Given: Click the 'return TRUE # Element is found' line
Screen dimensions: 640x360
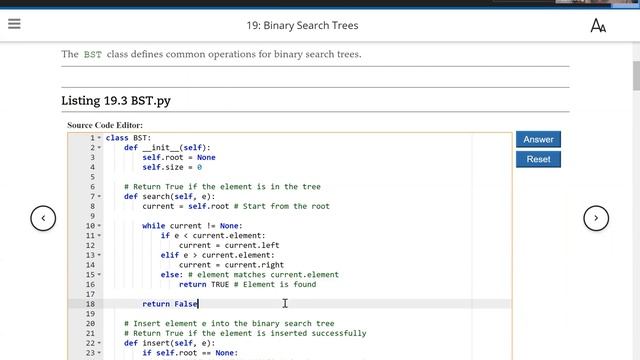Looking at the screenshot, I should (x=247, y=284).
